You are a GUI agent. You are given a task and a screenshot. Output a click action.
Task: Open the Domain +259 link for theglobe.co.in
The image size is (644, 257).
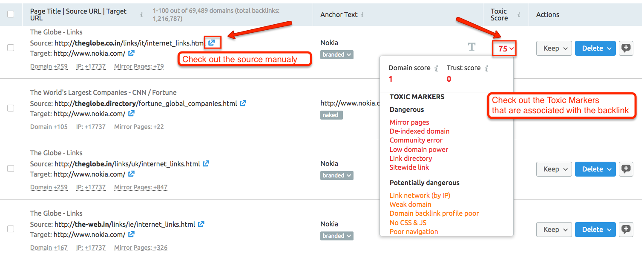[x=49, y=66]
